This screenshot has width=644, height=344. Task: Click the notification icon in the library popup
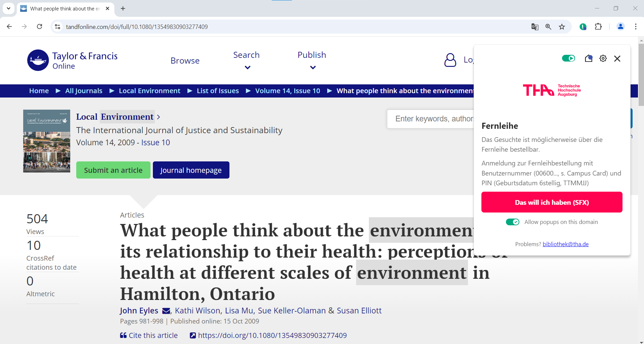[588, 59]
